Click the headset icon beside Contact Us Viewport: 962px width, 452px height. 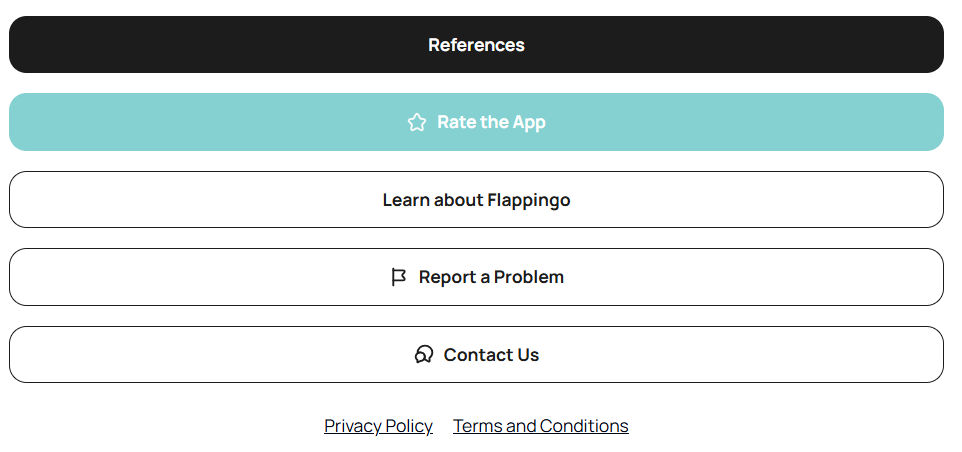(x=424, y=355)
